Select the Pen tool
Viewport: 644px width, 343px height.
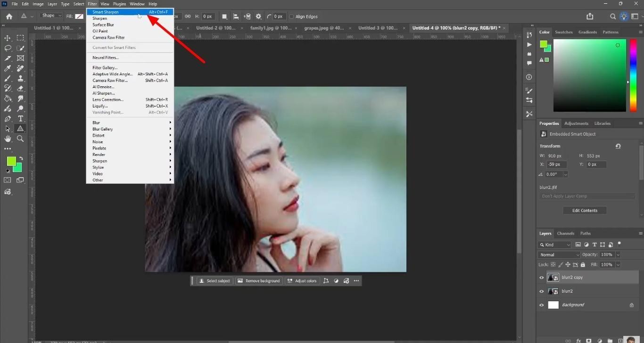coord(8,119)
